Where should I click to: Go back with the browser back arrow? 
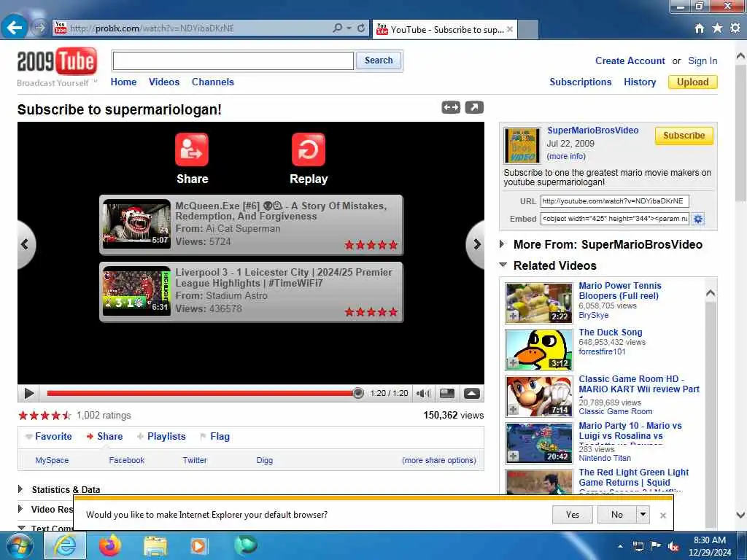(x=15, y=28)
